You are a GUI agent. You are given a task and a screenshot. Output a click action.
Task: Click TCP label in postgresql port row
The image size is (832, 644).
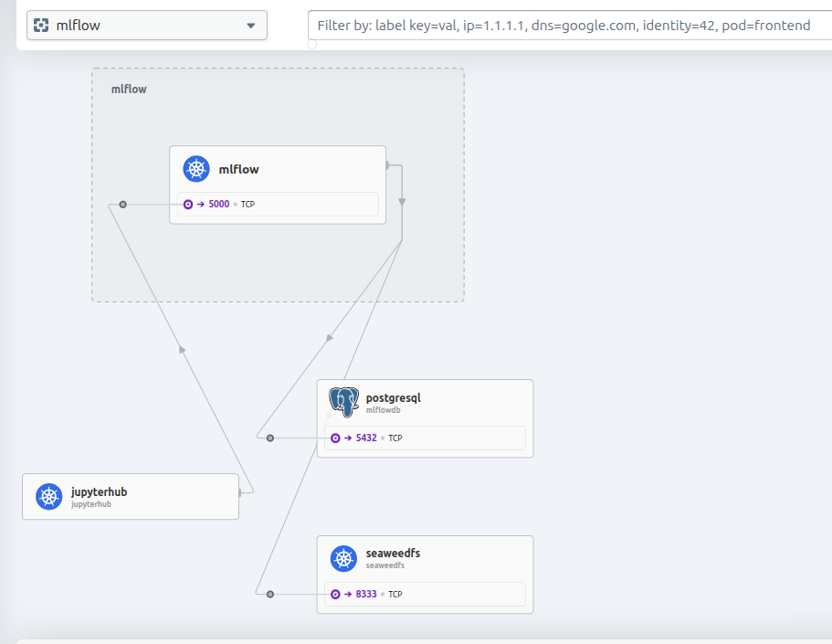[x=395, y=438]
